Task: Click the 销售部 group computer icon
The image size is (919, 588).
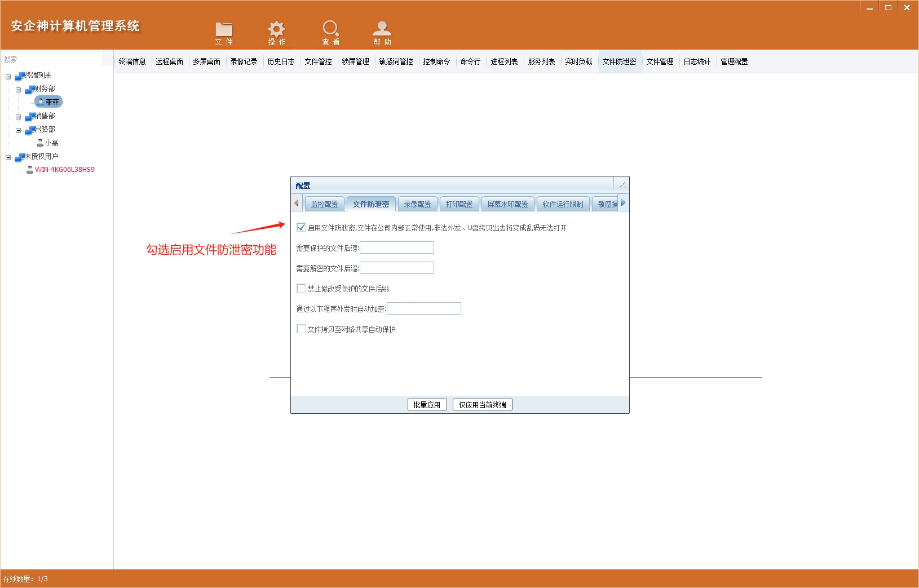Action: (30, 116)
